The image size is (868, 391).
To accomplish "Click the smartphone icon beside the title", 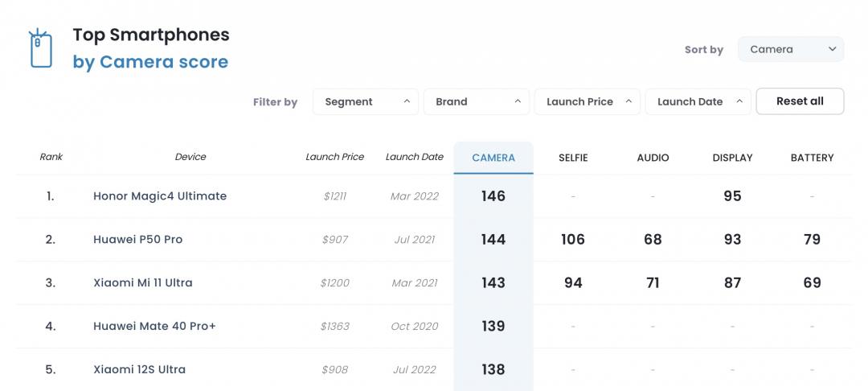I will [40, 48].
